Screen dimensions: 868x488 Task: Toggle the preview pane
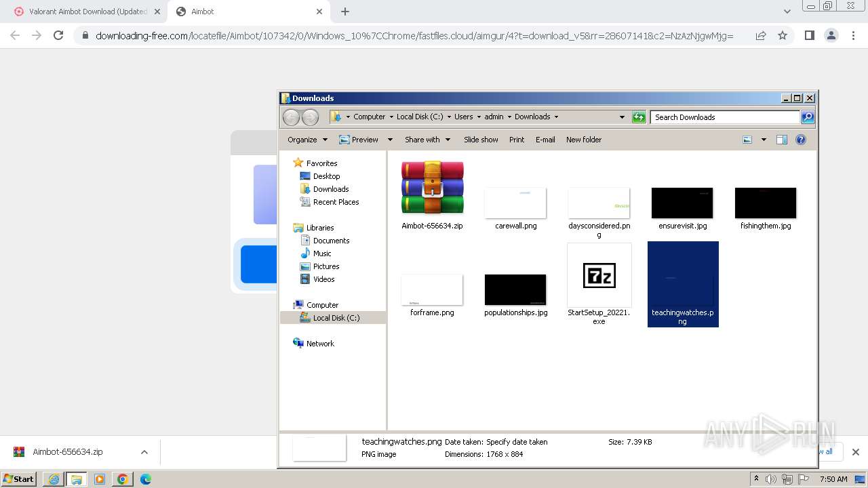click(x=782, y=140)
